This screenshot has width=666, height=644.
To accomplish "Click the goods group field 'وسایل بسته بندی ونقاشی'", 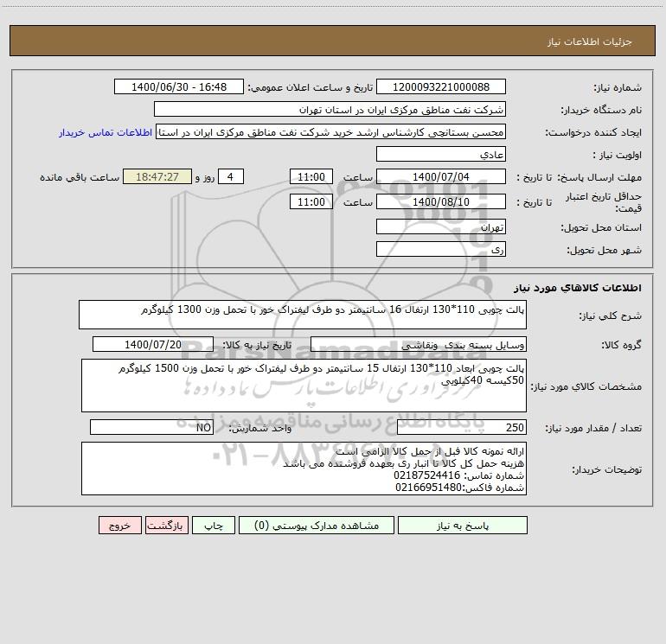I will pyautogui.click(x=419, y=344).
